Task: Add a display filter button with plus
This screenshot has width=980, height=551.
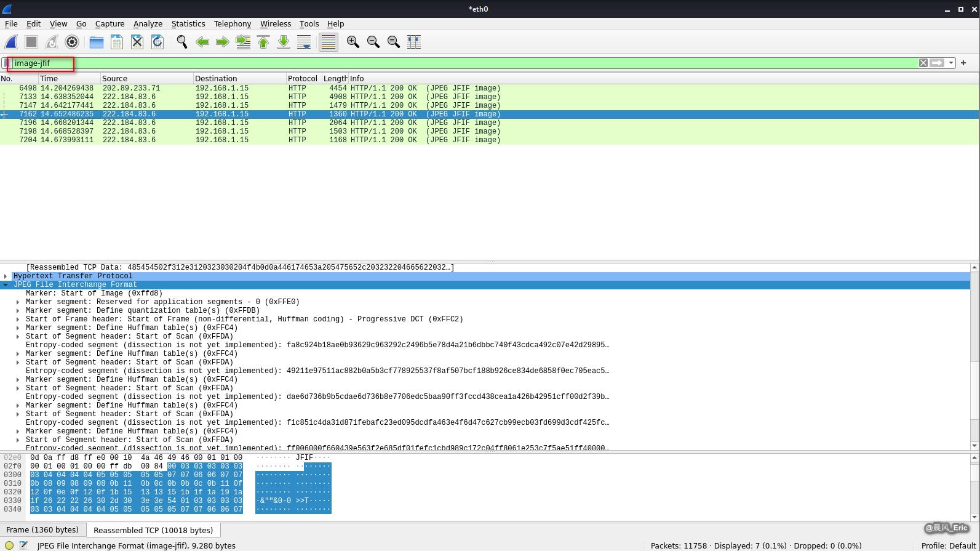Action: point(963,63)
